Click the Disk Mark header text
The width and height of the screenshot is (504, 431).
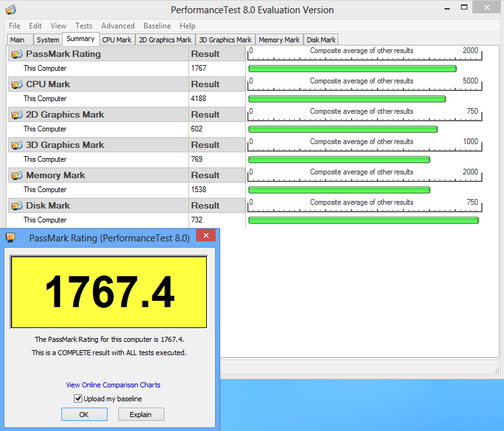(x=48, y=205)
